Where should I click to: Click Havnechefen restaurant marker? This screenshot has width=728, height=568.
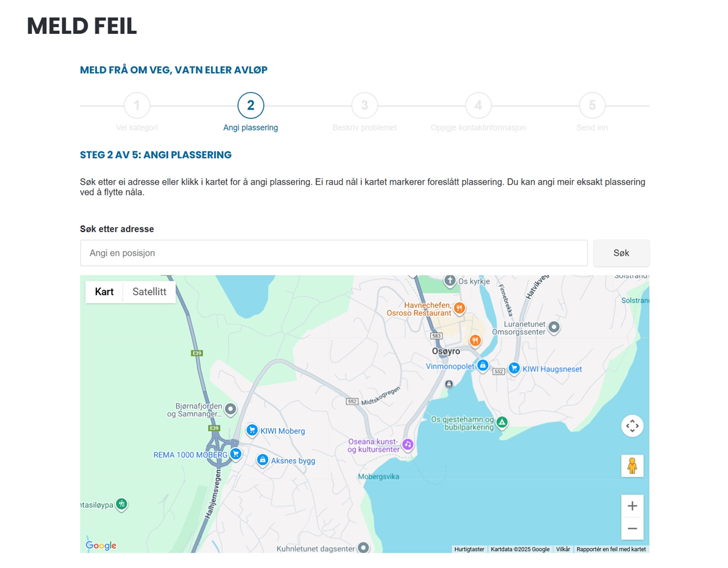[x=459, y=308]
